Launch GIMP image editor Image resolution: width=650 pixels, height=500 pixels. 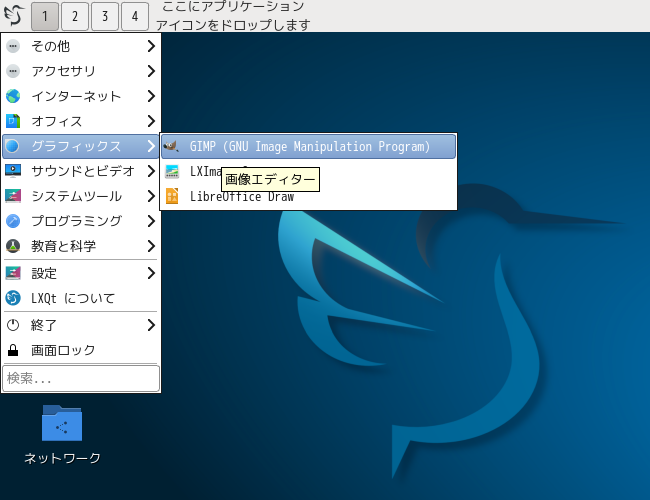pyautogui.click(x=308, y=146)
